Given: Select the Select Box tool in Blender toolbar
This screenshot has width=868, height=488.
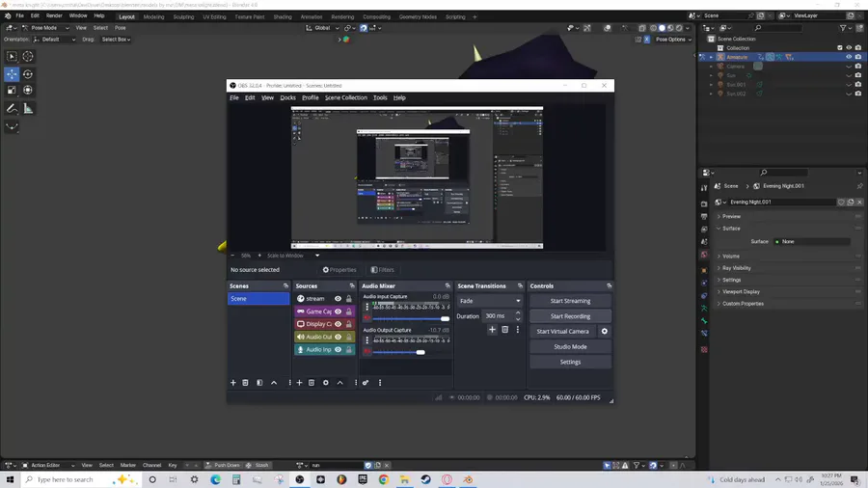Looking at the screenshot, I should 12,57.
